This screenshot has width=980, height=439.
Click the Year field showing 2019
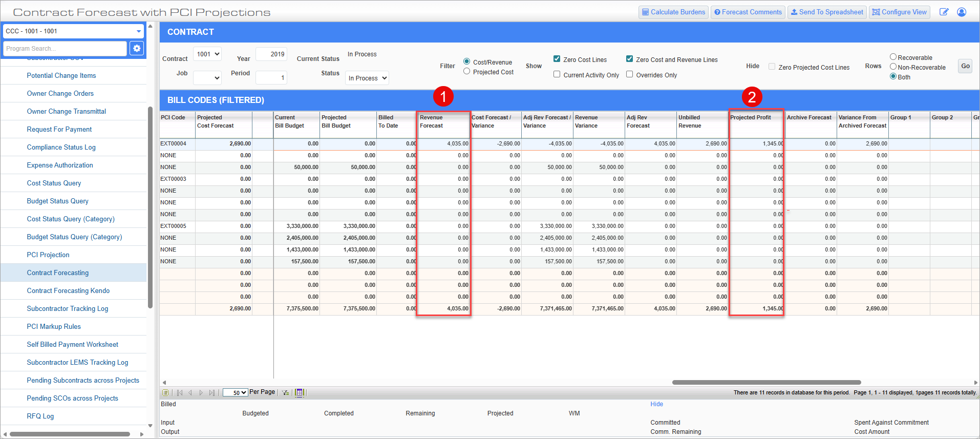click(x=271, y=54)
